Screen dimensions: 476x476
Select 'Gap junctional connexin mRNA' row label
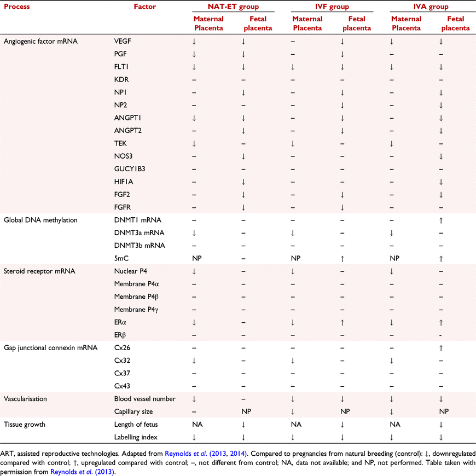pyautogui.click(x=51, y=348)
